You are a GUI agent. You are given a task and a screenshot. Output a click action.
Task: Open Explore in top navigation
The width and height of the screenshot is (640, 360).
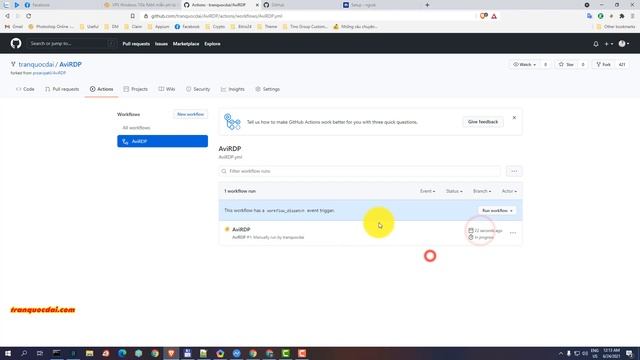pos(212,44)
